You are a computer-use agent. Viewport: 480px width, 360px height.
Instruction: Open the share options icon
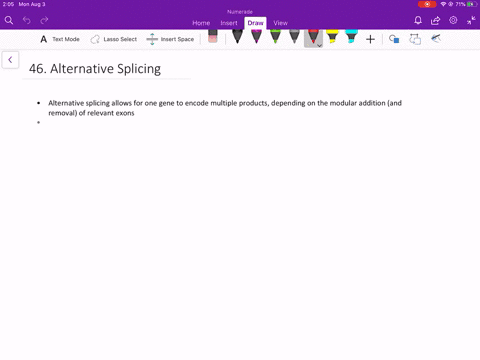tap(435, 20)
